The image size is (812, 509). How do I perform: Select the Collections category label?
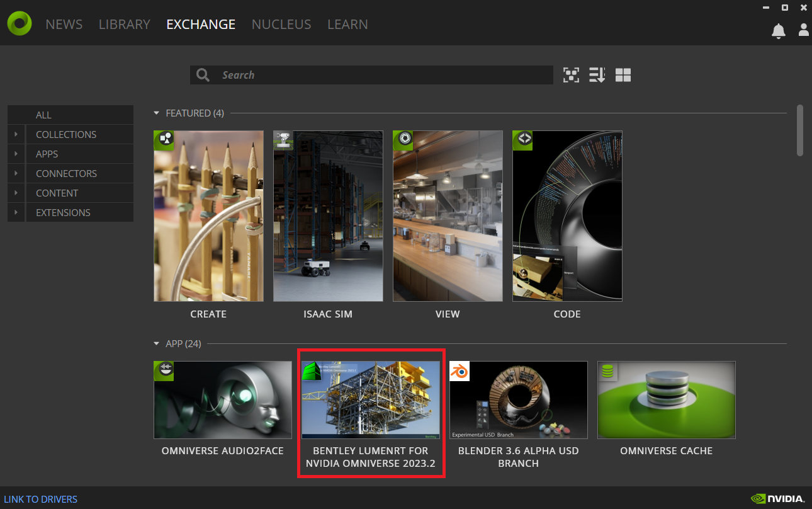pos(66,134)
